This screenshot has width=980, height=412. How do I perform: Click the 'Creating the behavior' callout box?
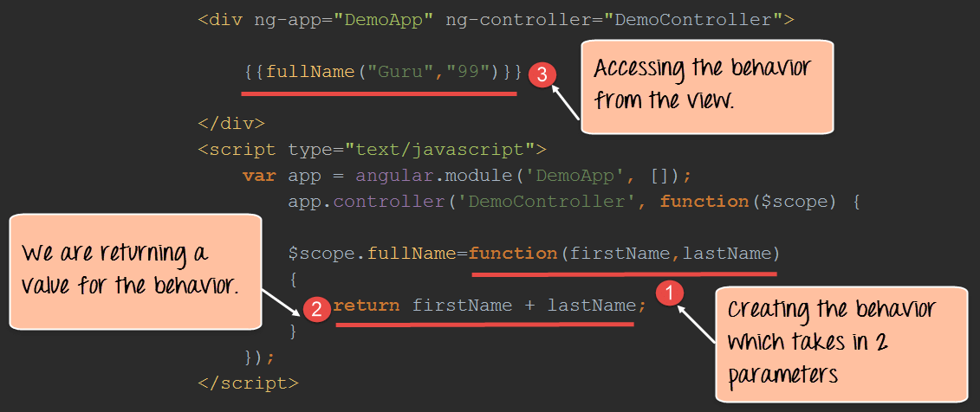(x=840, y=344)
